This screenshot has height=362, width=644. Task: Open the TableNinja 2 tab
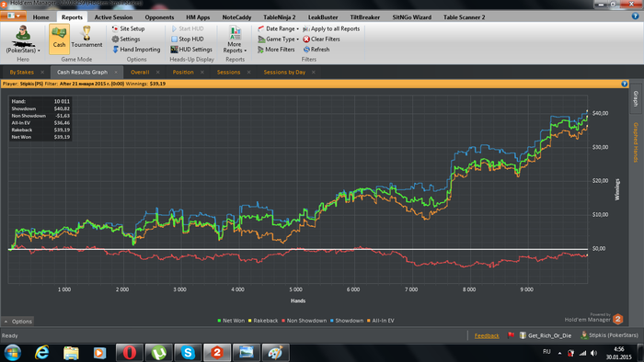tap(280, 17)
